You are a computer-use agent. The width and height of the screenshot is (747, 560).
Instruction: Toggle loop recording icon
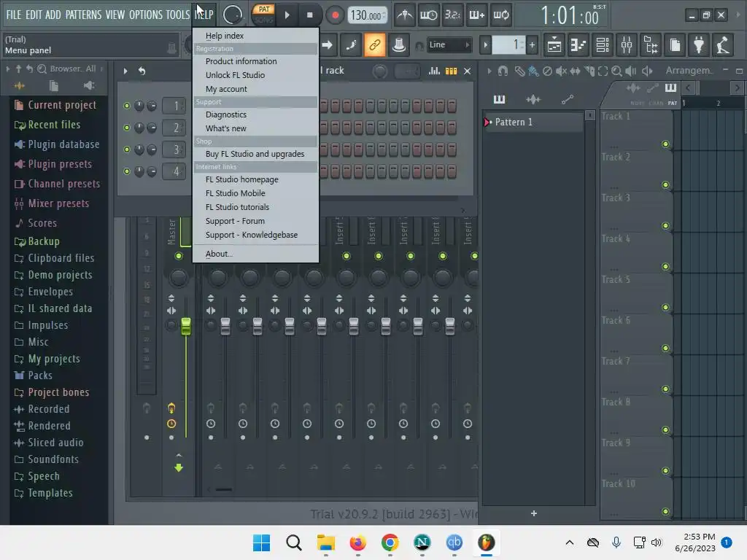point(501,15)
